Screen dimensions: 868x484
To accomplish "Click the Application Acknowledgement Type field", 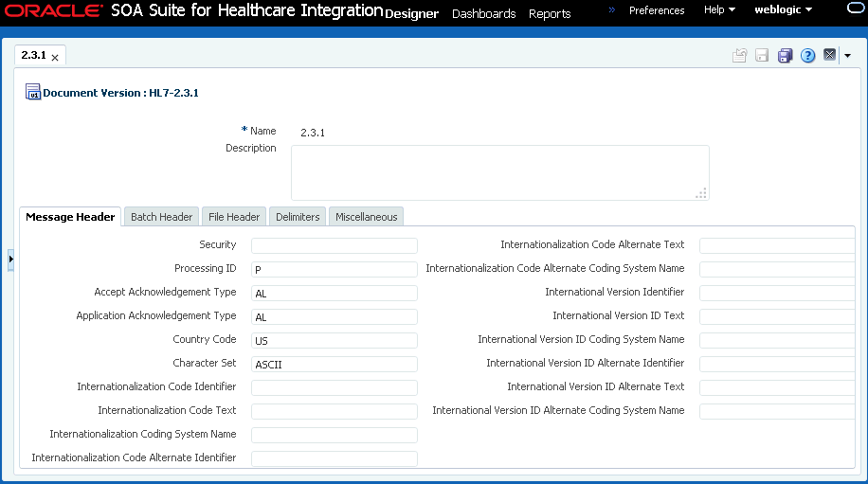I will point(335,317).
